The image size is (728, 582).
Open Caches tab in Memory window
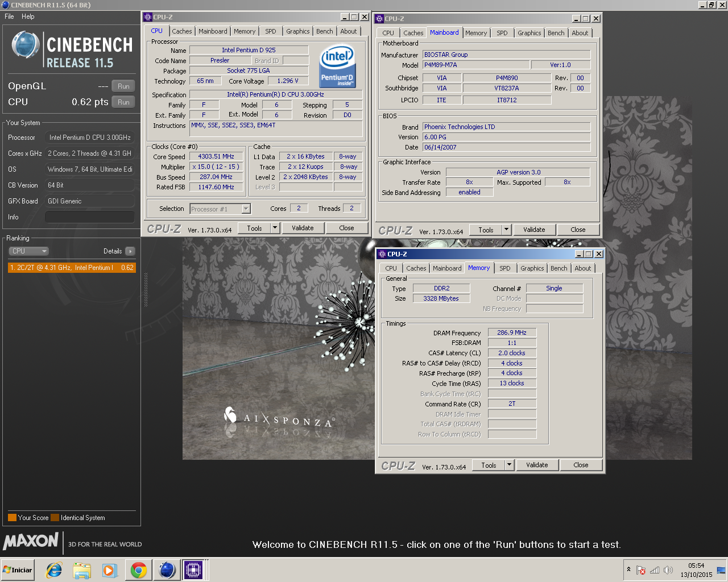416,268
